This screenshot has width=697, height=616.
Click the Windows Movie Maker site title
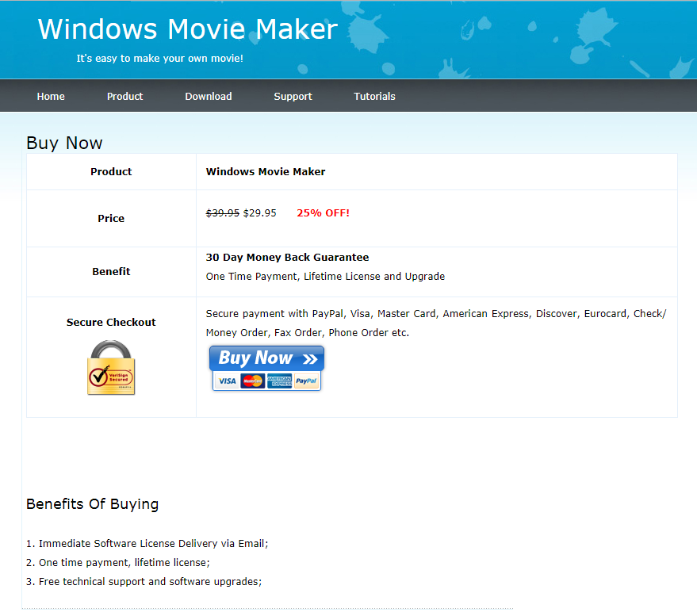[188, 29]
